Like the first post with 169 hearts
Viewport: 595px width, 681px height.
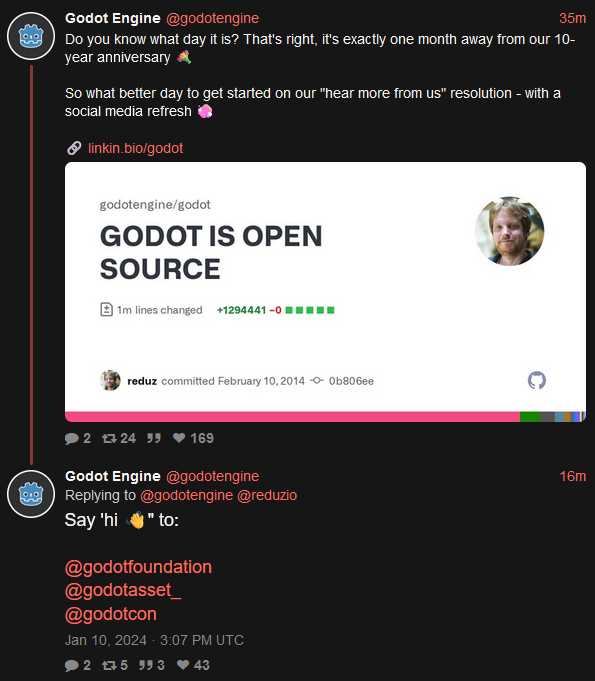[179, 438]
